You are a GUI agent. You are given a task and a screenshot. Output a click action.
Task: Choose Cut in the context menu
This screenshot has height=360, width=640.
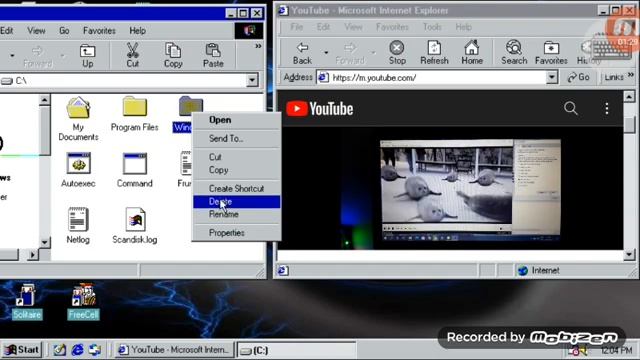(x=237, y=157)
